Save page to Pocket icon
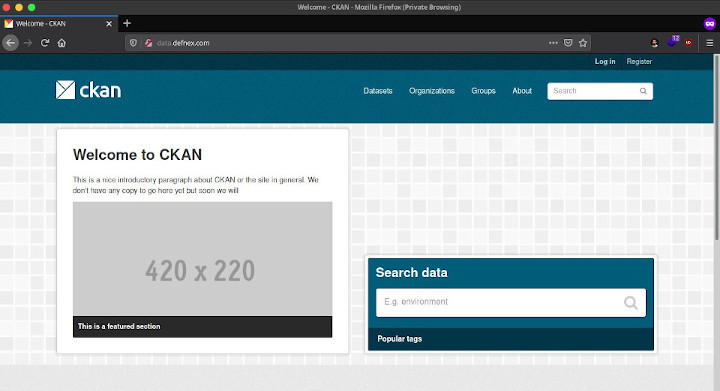Viewport: 720px width, 391px height. [568, 43]
